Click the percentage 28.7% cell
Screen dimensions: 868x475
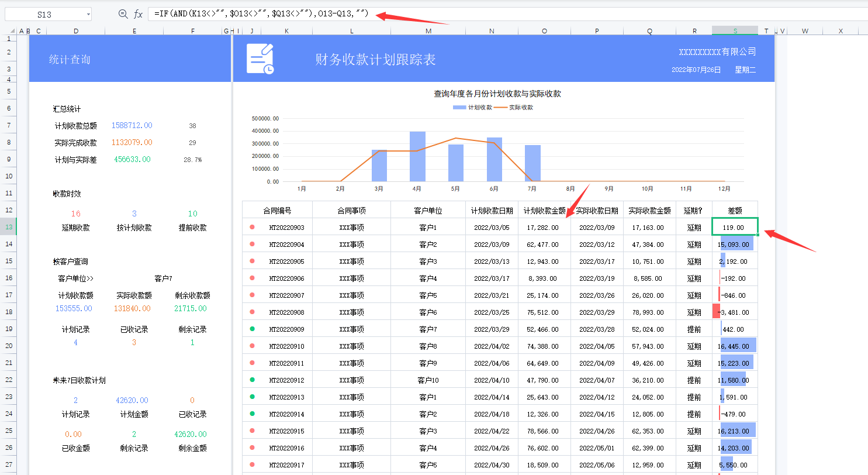(x=192, y=159)
